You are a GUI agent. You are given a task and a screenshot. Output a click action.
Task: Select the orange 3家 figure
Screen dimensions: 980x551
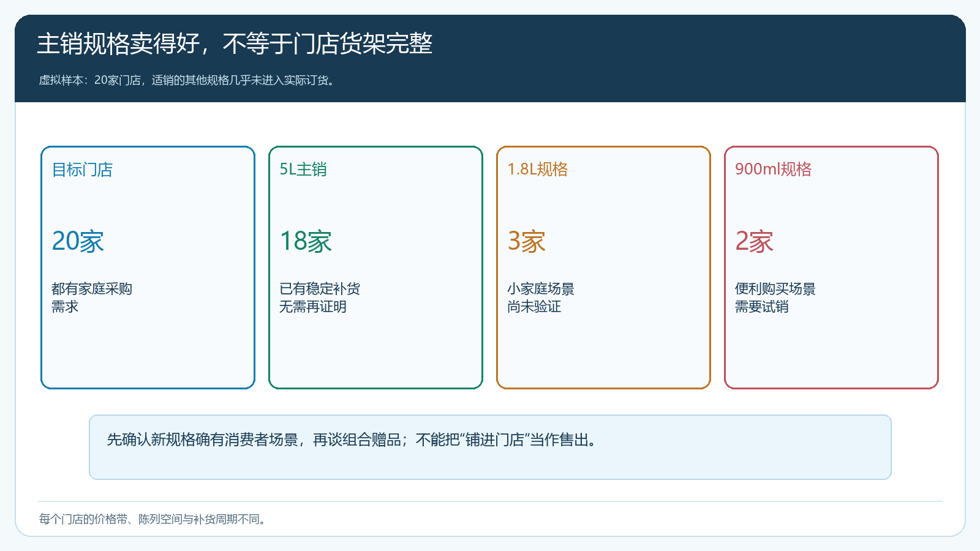click(526, 241)
